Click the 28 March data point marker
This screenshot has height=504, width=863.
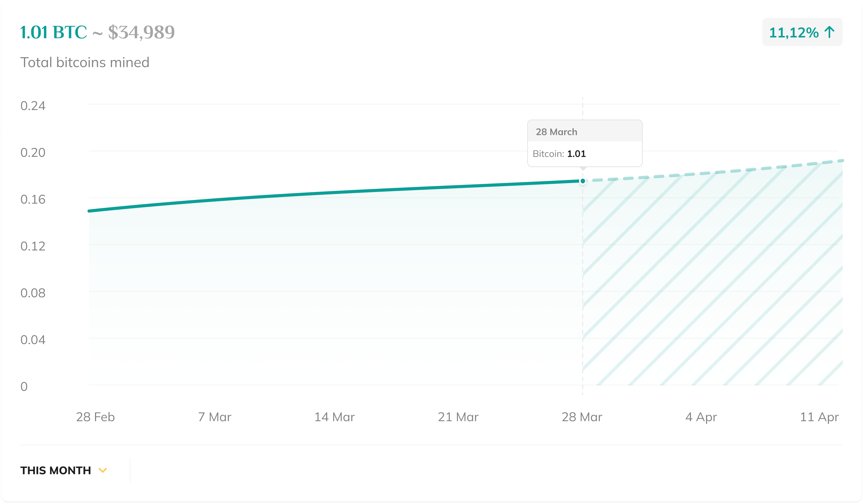click(x=583, y=181)
